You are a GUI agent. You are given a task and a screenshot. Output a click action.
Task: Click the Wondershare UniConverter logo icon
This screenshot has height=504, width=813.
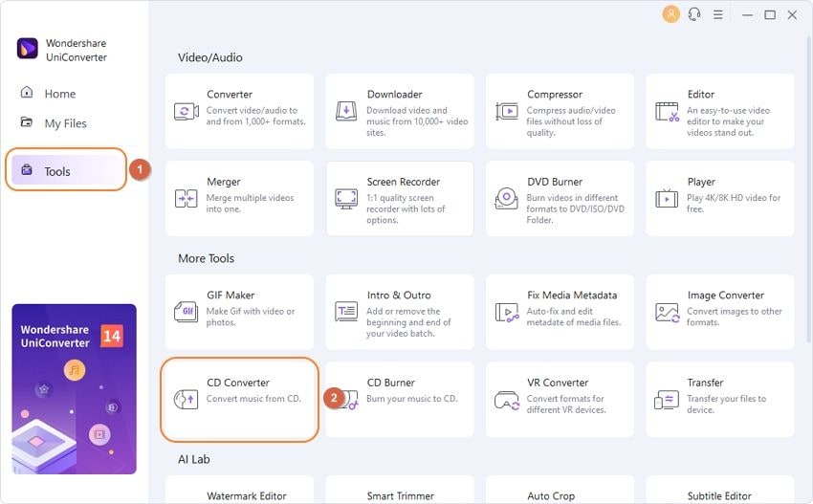coord(28,49)
